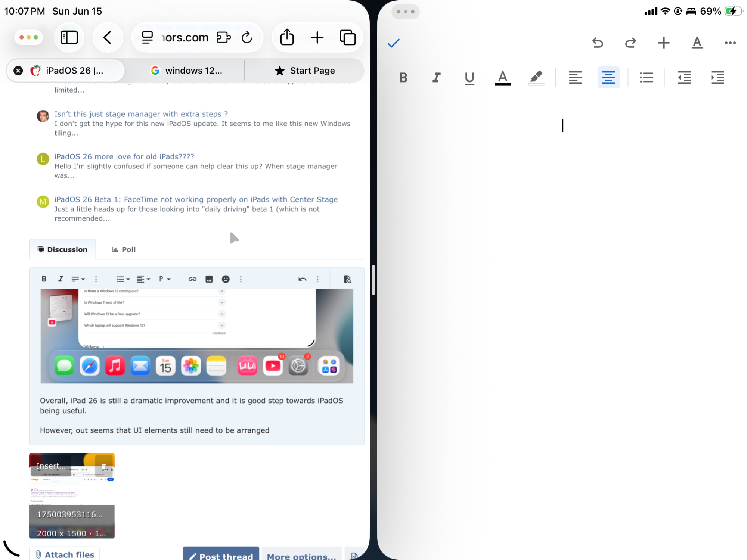Screen dimensions: 747x560
Task: Open 'Isn't this just stage manager' thread
Action: [141, 114]
